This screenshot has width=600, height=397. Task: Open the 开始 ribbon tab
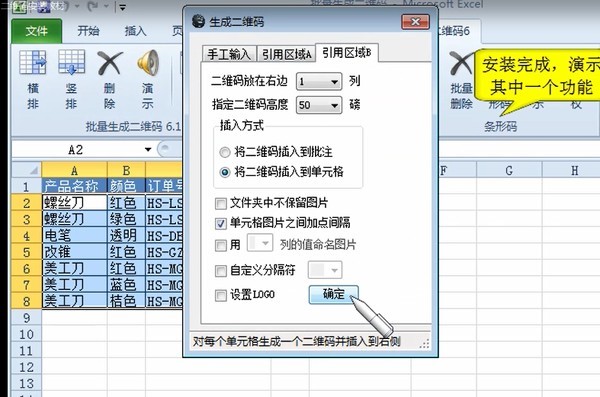pyautogui.click(x=88, y=31)
